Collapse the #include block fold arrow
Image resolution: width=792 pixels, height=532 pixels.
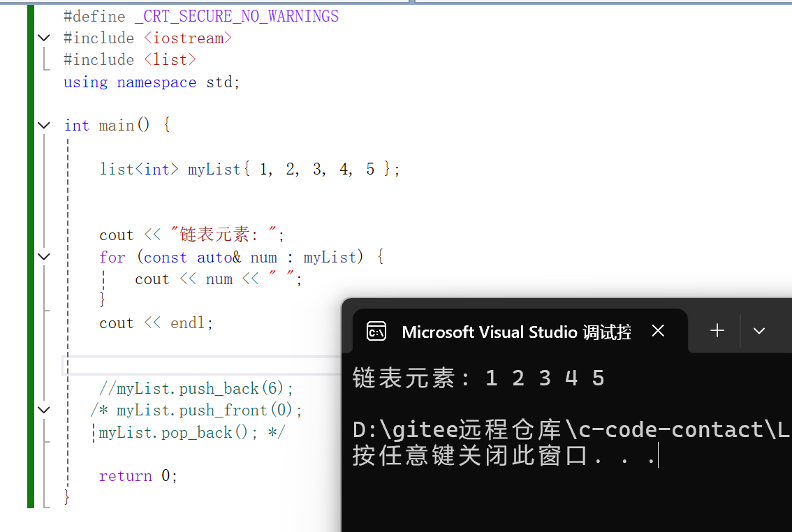click(44, 38)
